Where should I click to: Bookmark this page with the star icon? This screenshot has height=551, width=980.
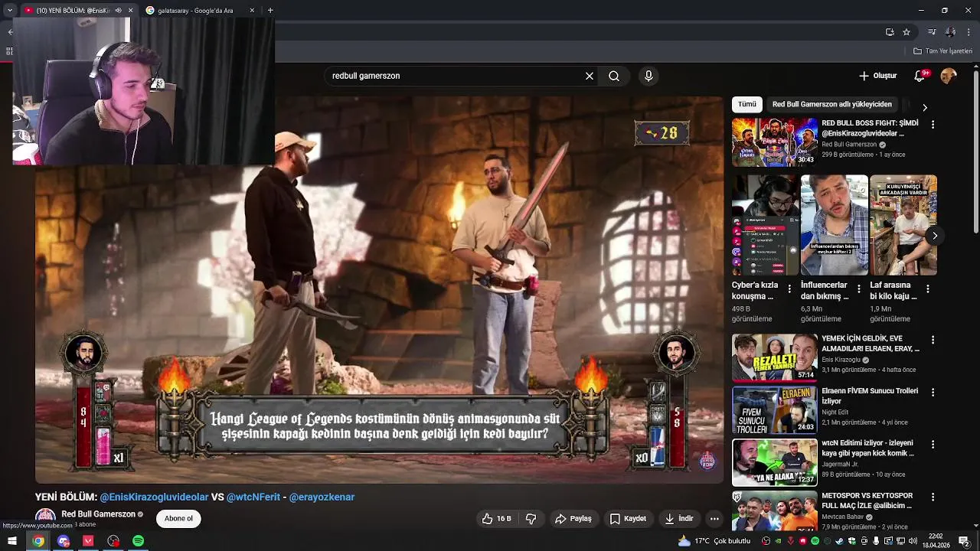click(x=906, y=32)
